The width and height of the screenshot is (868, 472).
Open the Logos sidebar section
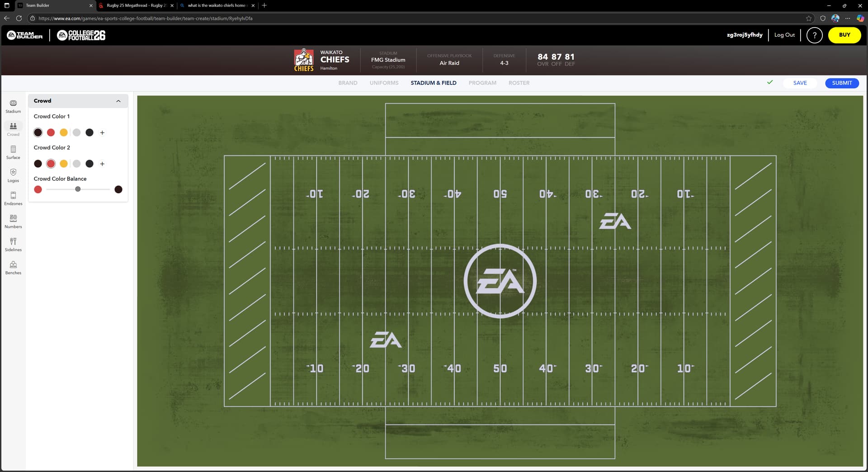click(x=13, y=175)
